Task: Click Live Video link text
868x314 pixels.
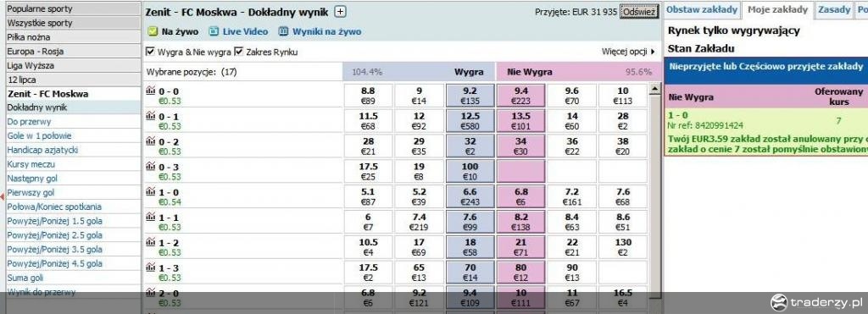Action: tap(245, 31)
